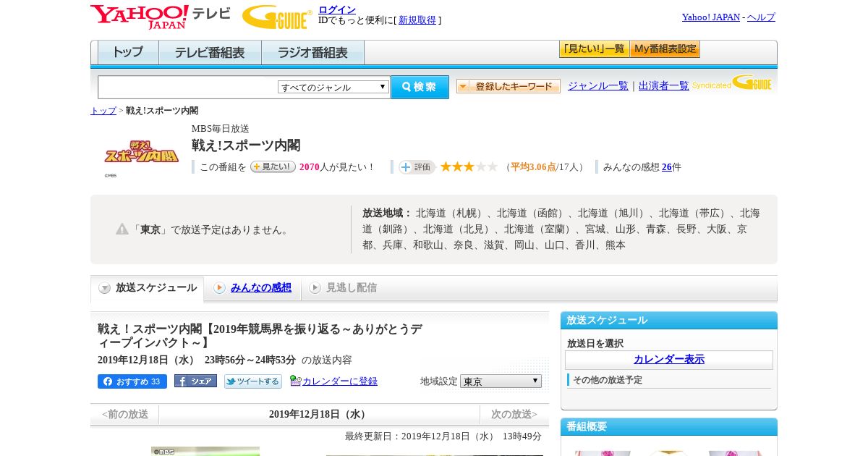868x456 pixels.
Task: Click the 放送地域 region list text
Action: pos(561,229)
